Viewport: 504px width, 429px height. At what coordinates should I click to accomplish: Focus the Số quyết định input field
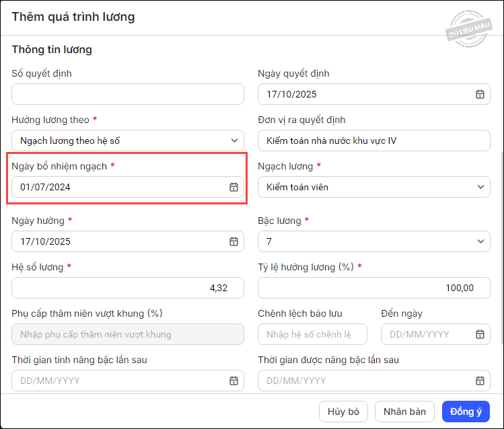128,94
